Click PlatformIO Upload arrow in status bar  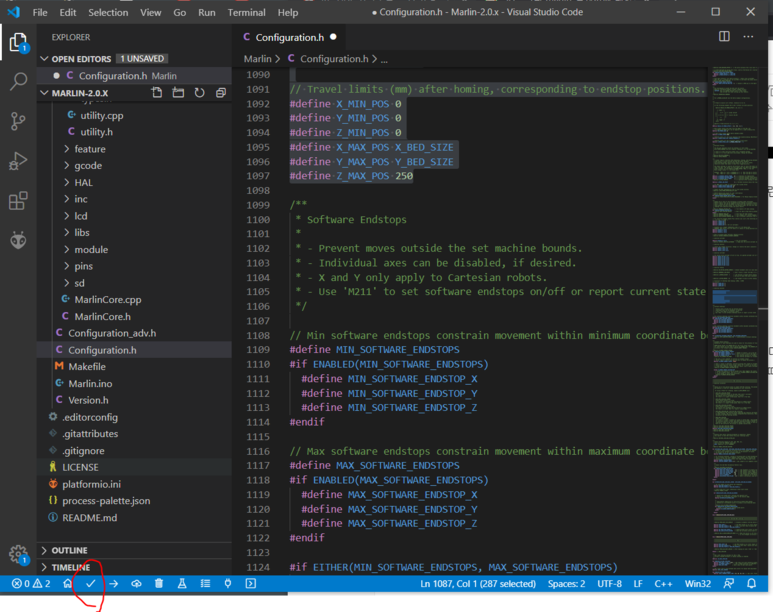pos(114,584)
